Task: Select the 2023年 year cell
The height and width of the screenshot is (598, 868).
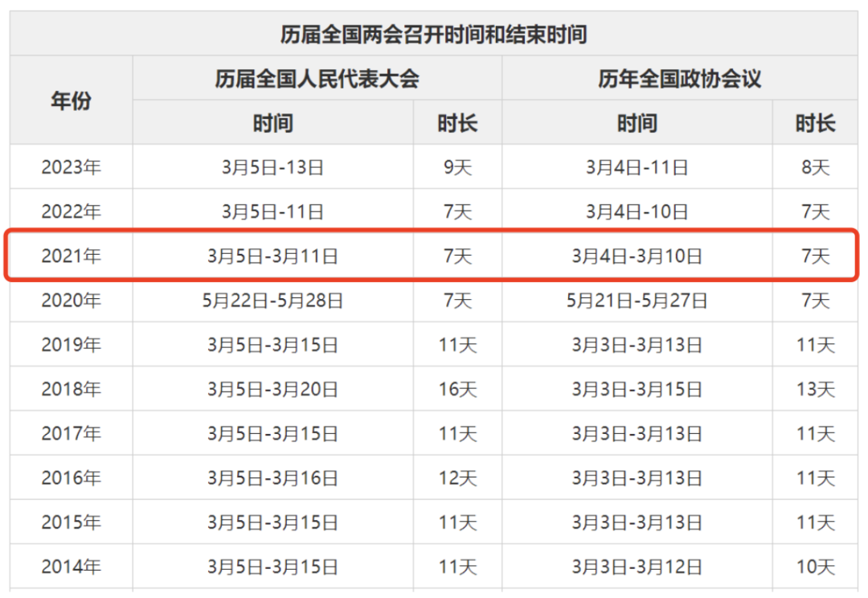Action: pyautogui.click(x=71, y=167)
